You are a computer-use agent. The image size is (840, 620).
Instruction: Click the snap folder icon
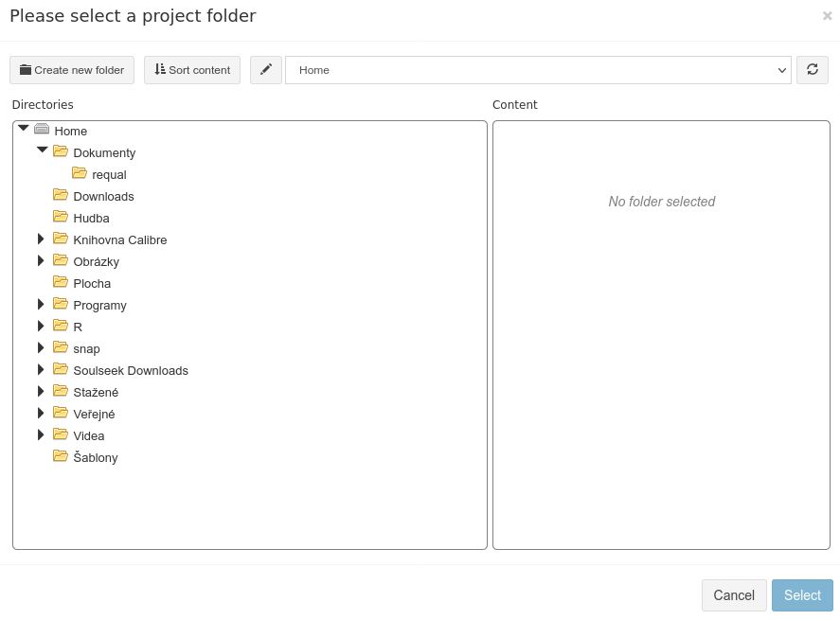tap(61, 347)
